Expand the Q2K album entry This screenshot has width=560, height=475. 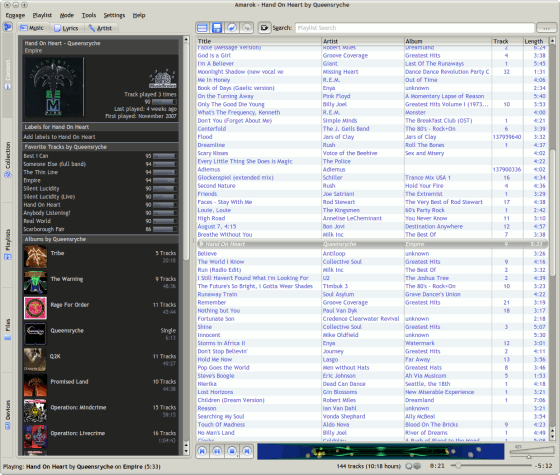(x=100, y=360)
